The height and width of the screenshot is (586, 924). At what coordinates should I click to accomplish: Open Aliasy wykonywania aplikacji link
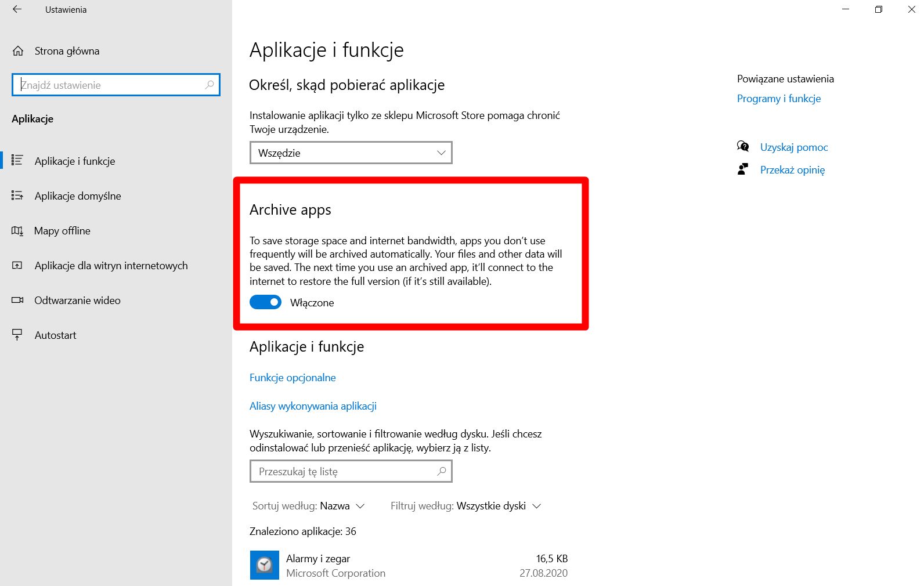coord(313,406)
